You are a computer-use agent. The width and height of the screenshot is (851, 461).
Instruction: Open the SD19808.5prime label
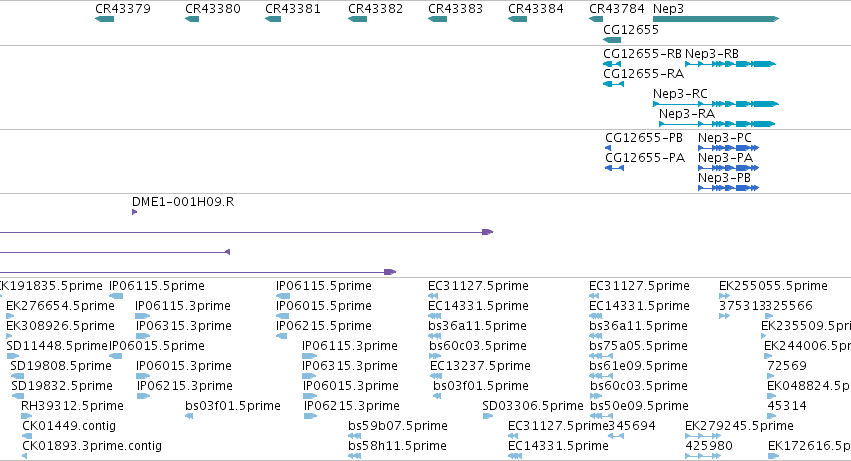(61, 366)
